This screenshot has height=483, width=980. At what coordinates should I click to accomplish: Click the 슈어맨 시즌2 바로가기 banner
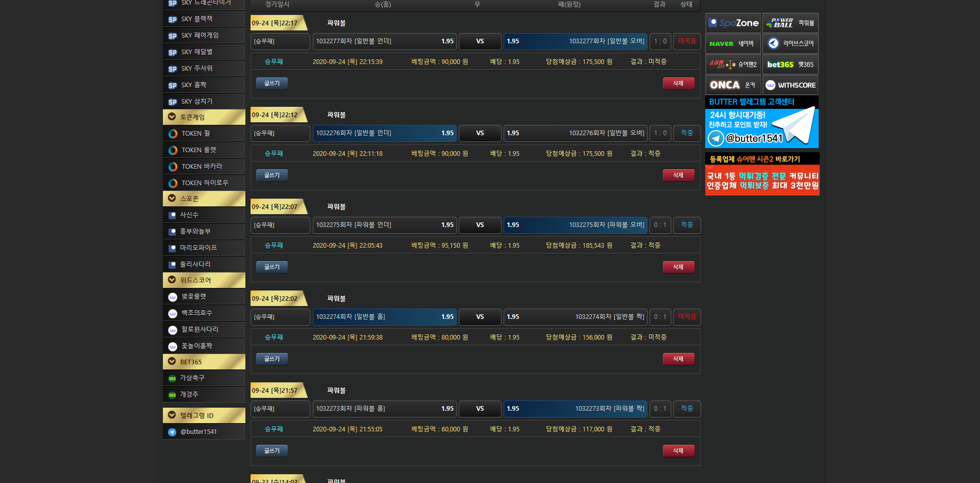tap(761, 174)
